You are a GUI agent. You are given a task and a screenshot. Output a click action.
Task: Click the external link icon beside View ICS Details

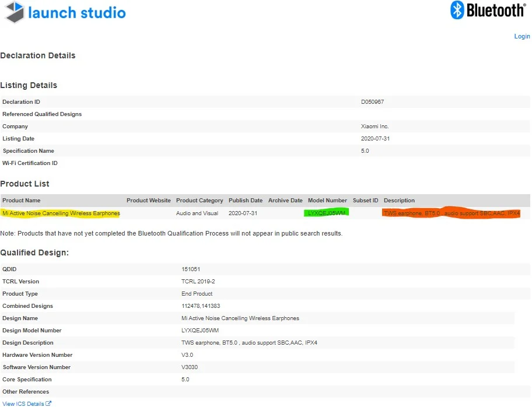[x=48, y=404]
